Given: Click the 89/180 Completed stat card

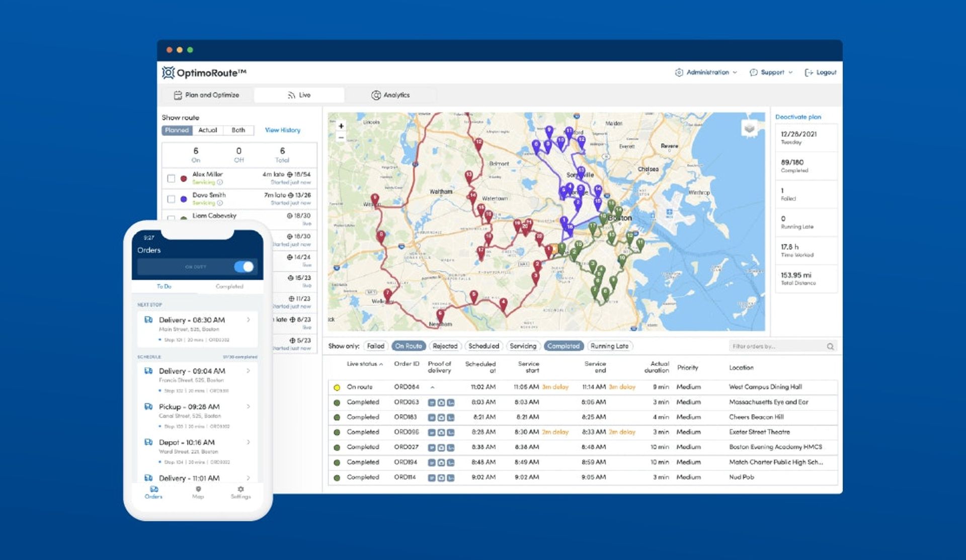Looking at the screenshot, I should point(806,166).
